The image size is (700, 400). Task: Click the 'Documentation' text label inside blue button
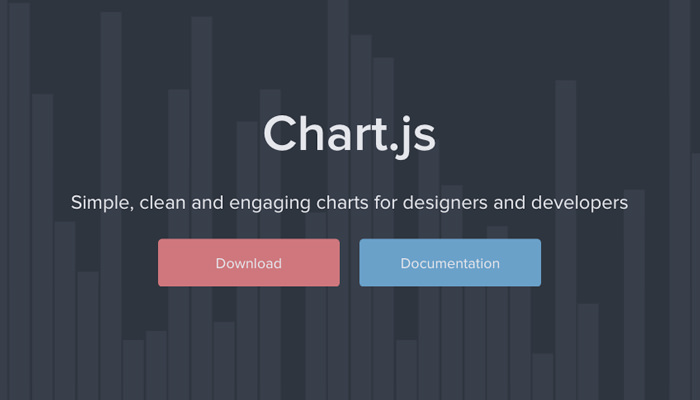point(450,264)
